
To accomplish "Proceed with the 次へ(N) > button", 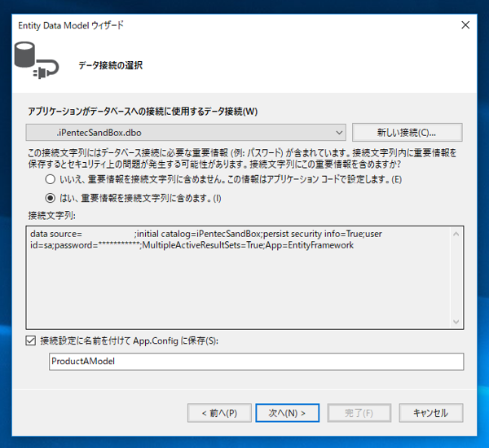I will point(287,413).
